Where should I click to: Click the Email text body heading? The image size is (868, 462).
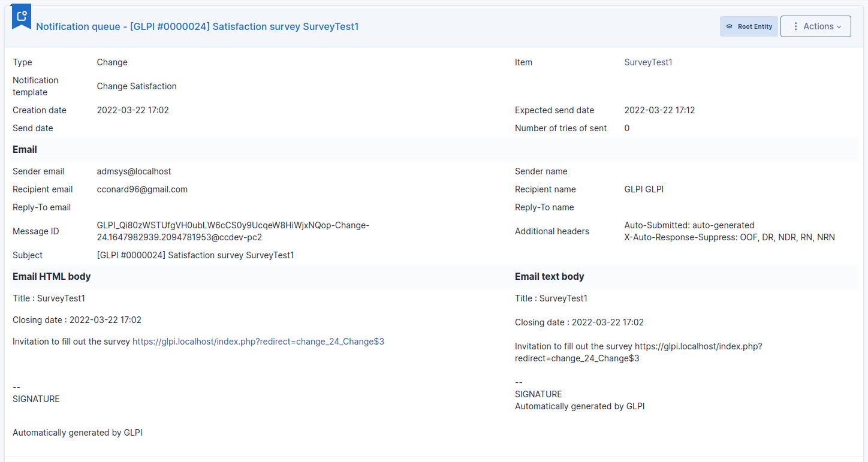tap(549, 277)
